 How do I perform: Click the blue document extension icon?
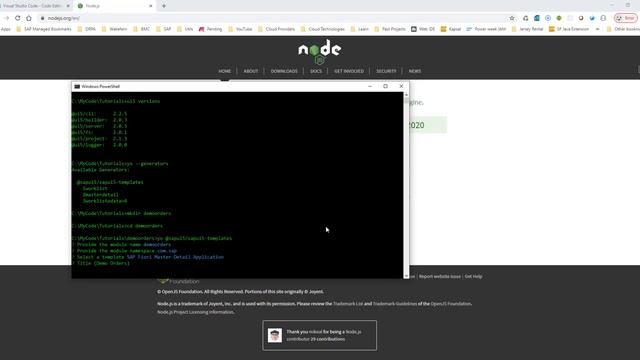click(537, 18)
